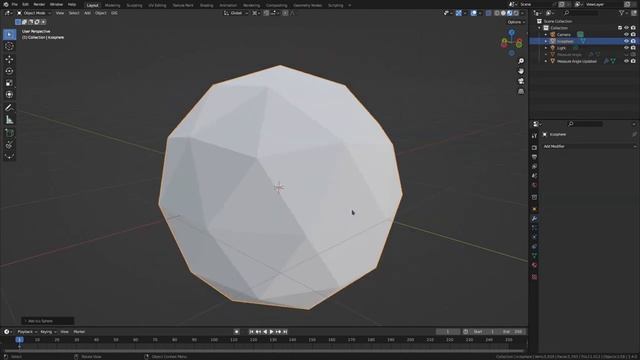Image resolution: width=640 pixels, height=360 pixels.
Task: Open the Keying dropdown in timeline
Action: [49, 332]
